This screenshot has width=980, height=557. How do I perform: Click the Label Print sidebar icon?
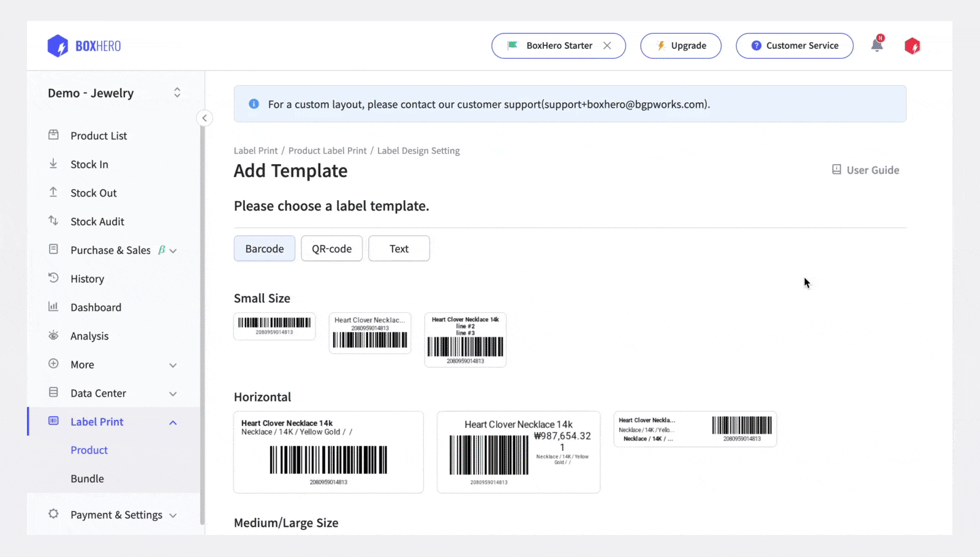click(x=54, y=422)
